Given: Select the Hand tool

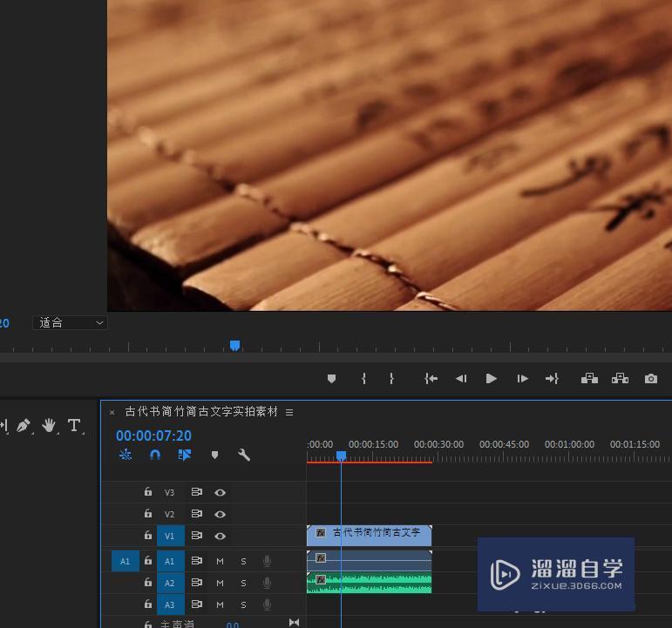Looking at the screenshot, I should pos(49,425).
